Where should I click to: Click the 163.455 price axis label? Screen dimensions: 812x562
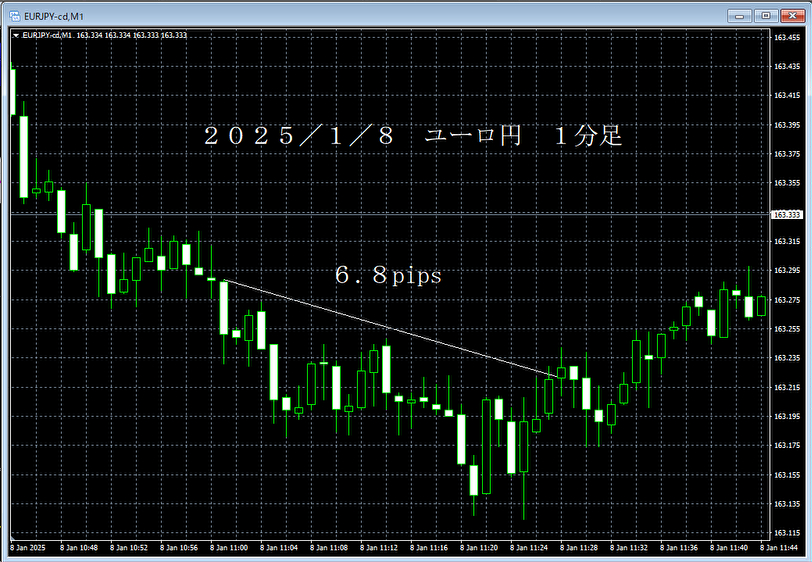(787, 37)
